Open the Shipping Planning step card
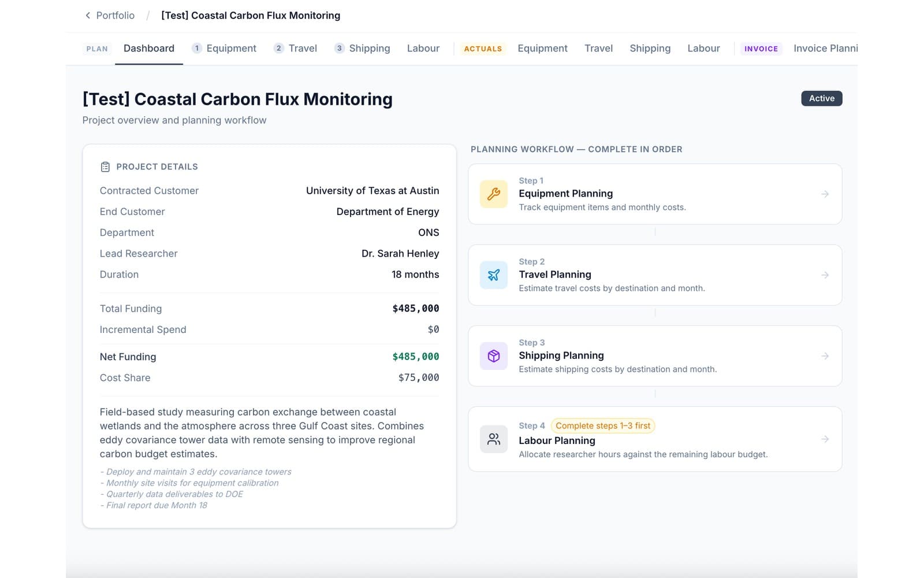The height and width of the screenshot is (578, 924). pos(655,356)
